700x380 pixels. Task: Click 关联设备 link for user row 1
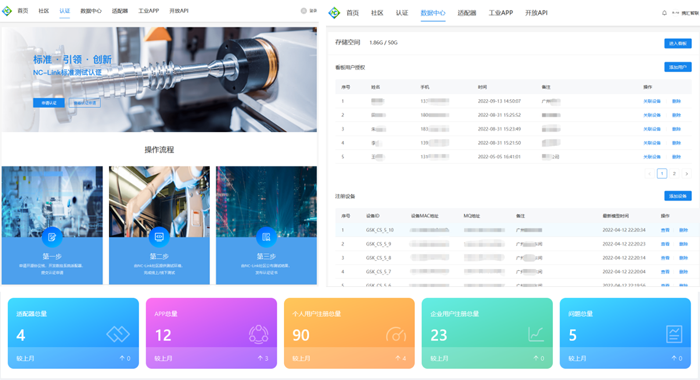pos(651,101)
